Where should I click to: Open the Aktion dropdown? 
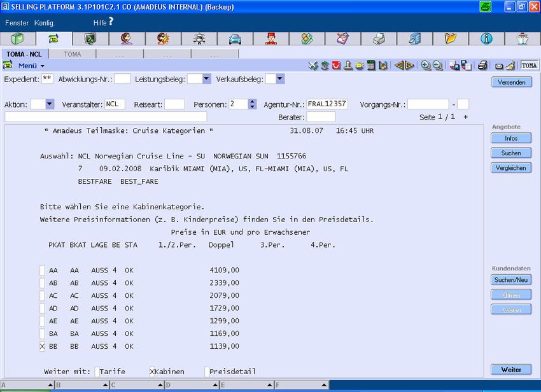[x=50, y=104]
